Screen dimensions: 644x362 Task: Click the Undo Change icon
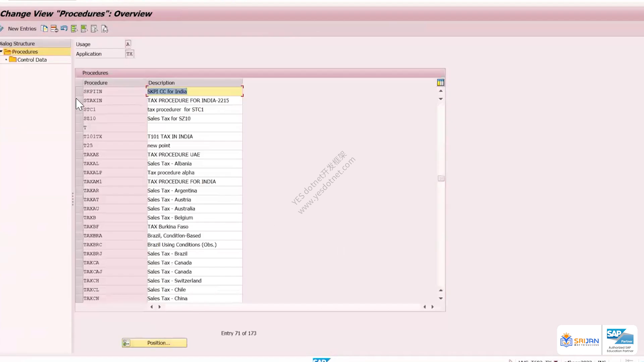click(x=64, y=29)
